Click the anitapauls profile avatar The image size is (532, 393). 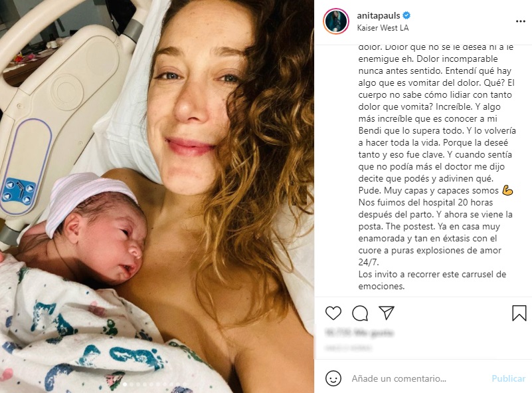pos(336,21)
